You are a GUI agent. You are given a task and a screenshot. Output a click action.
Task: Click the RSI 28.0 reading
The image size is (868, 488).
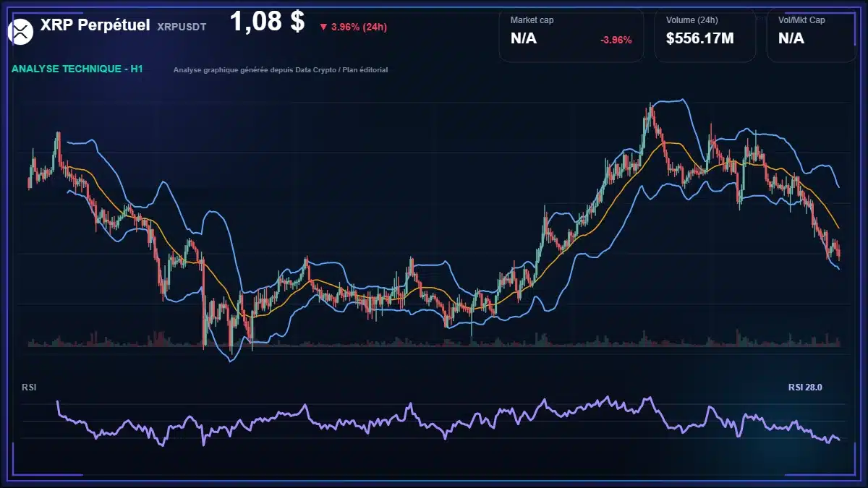click(x=805, y=388)
